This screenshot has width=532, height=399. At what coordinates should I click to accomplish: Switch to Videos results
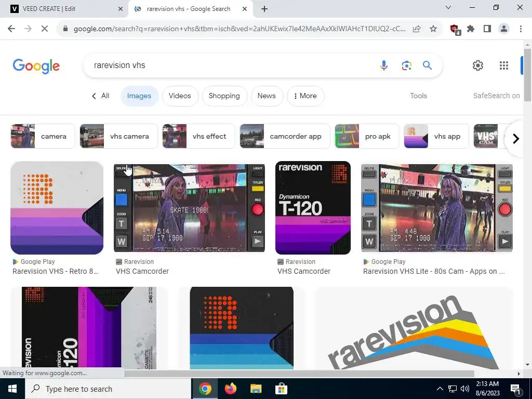[x=180, y=96]
